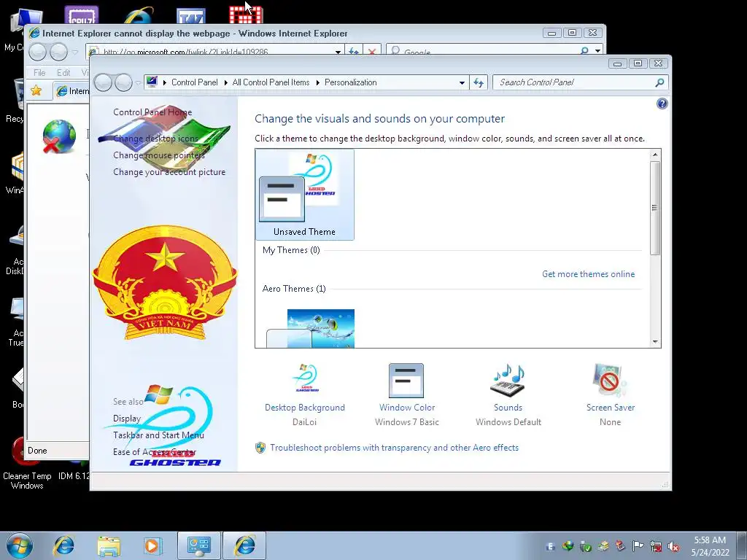Click the Control Panel refresh button
The width and height of the screenshot is (747, 560).
479,83
